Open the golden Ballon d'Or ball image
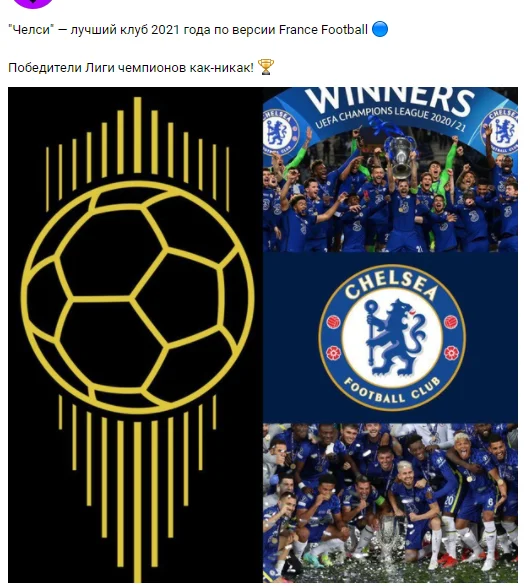530x586 pixels. click(x=135, y=335)
